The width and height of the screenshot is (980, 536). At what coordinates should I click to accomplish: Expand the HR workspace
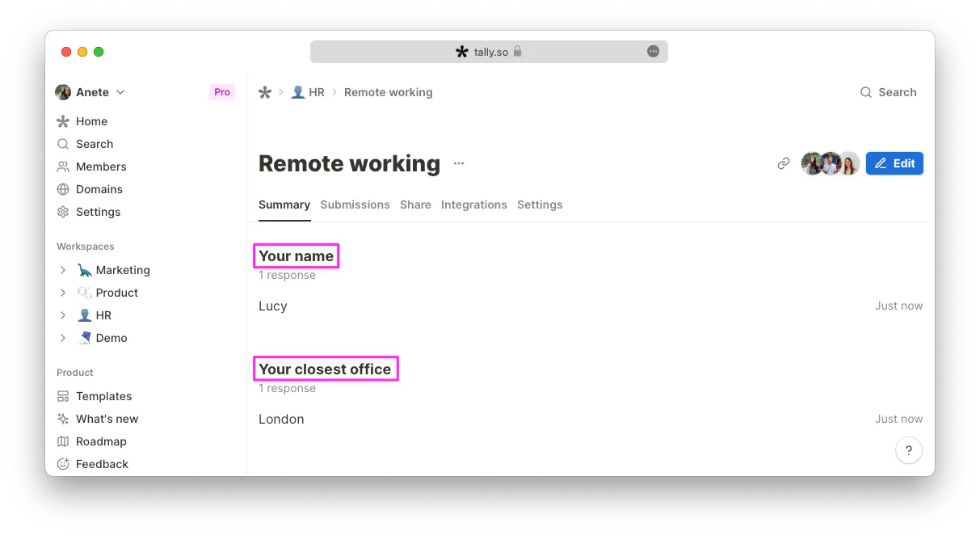click(x=63, y=315)
